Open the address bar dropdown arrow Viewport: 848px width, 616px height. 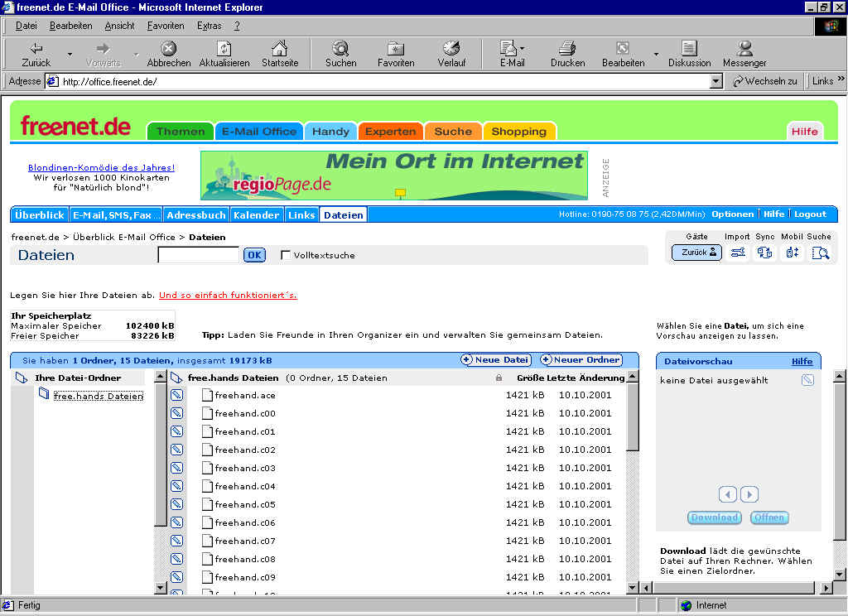click(716, 82)
